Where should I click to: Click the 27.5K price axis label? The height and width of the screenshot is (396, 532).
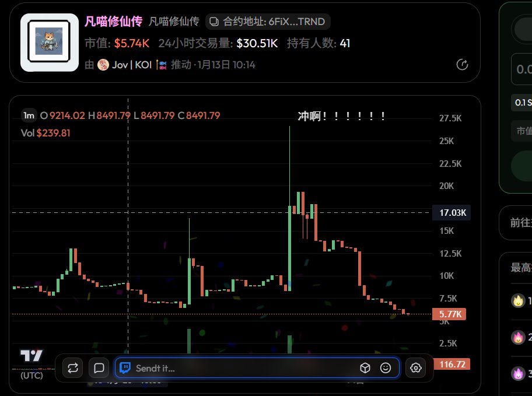(450, 118)
